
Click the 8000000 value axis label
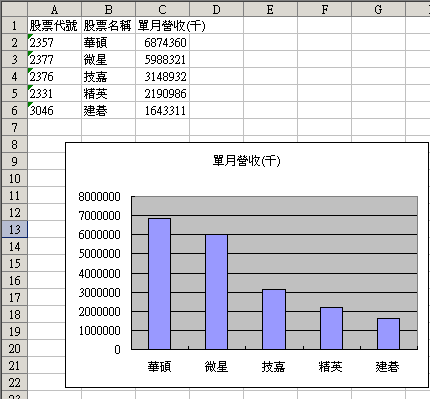coord(99,197)
